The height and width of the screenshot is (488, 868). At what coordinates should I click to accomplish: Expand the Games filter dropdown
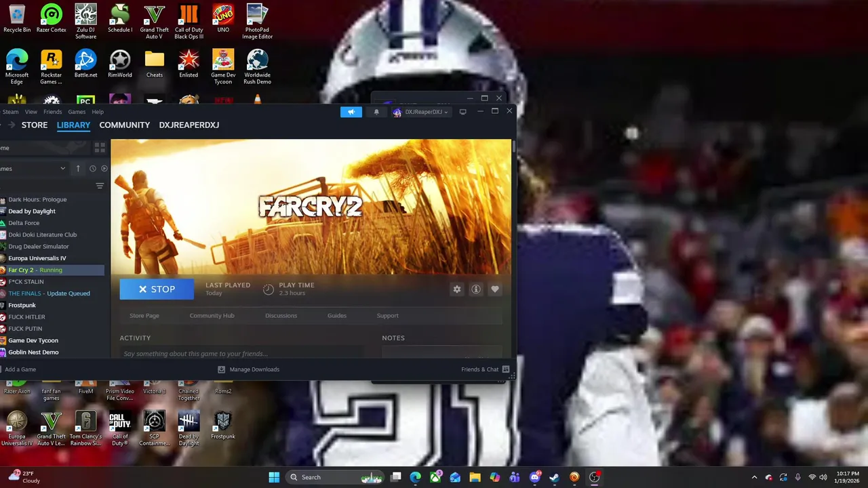[x=34, y=168]
